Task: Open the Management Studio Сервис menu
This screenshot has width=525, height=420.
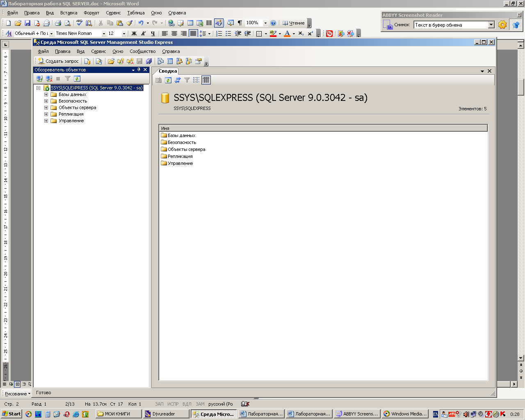Action: [98, 51]
